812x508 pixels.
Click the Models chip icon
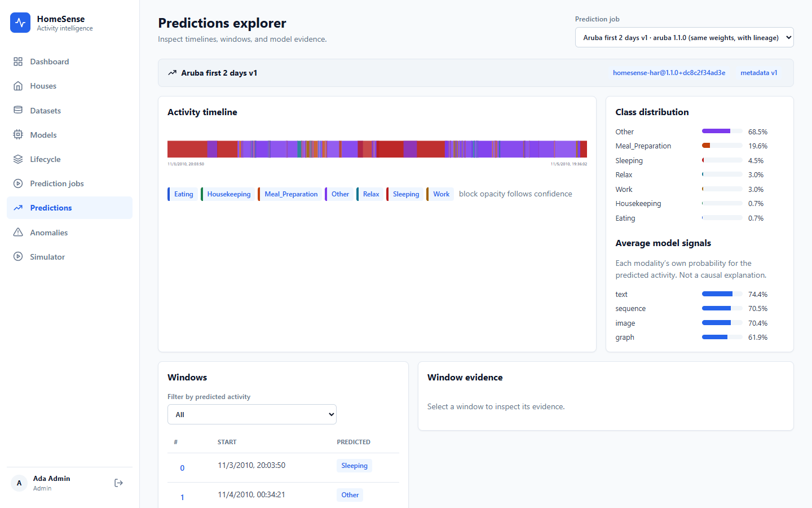[x=18, y=135]
